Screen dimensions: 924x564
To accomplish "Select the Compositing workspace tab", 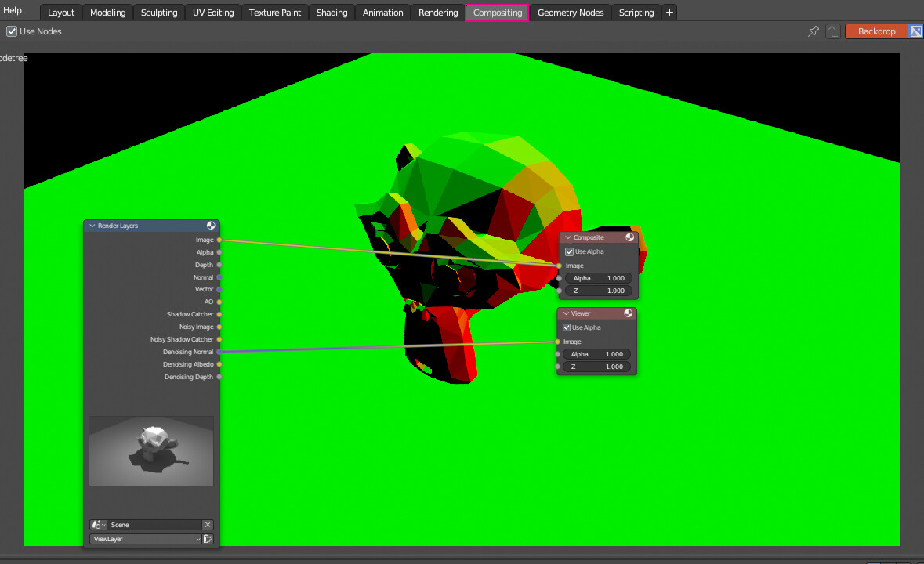I will (x=498, y=13).
